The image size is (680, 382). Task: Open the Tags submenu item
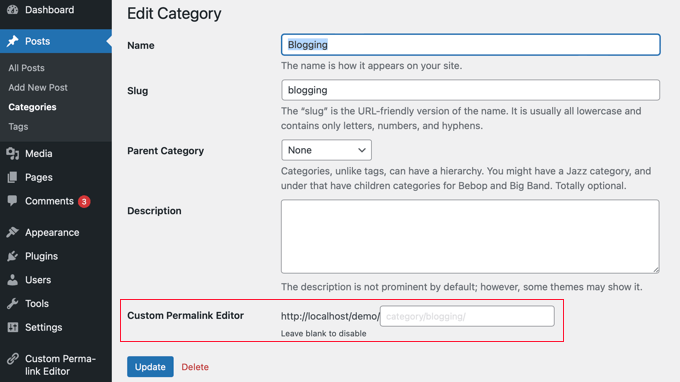pyautogui.click(x=18, y=127)
